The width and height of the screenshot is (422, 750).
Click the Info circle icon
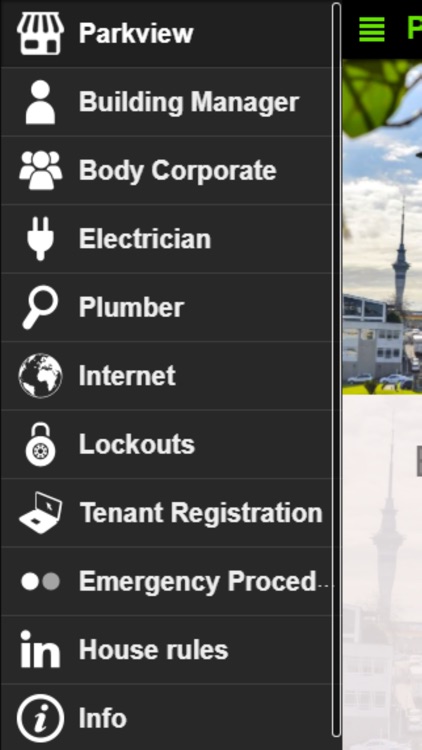pyautogui.click(x=40, y=718)
